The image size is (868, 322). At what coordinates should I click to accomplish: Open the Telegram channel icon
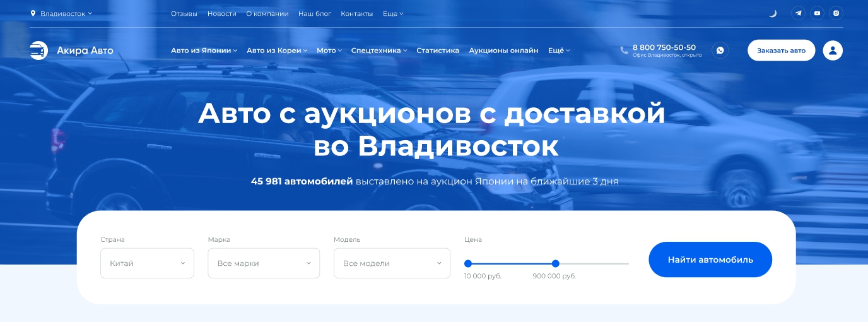[799, 13]
